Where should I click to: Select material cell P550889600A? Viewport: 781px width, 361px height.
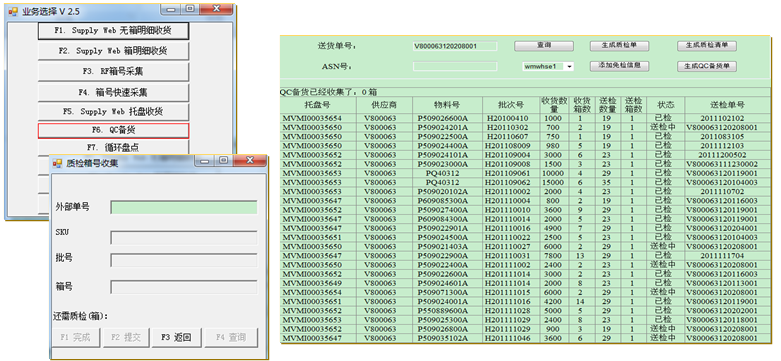pos(443,311)
